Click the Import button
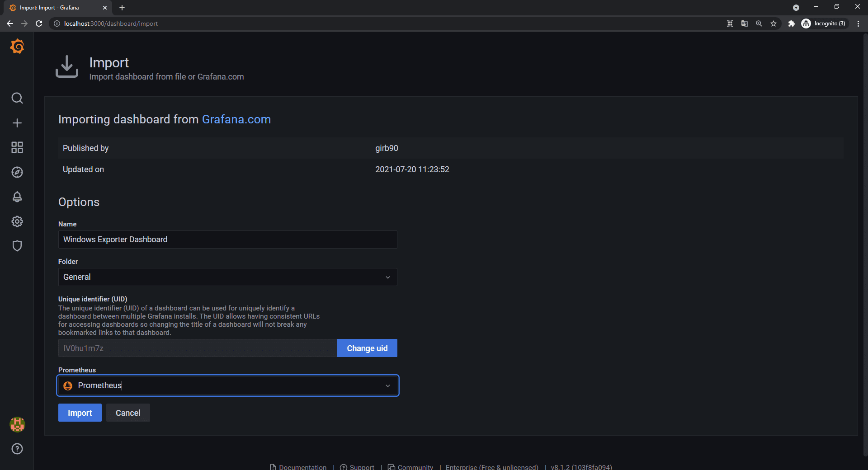 tap(80, 413)
